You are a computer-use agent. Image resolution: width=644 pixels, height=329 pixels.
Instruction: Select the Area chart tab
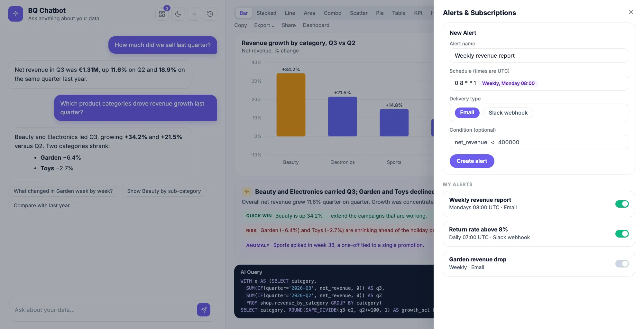[x=309, y=13]
